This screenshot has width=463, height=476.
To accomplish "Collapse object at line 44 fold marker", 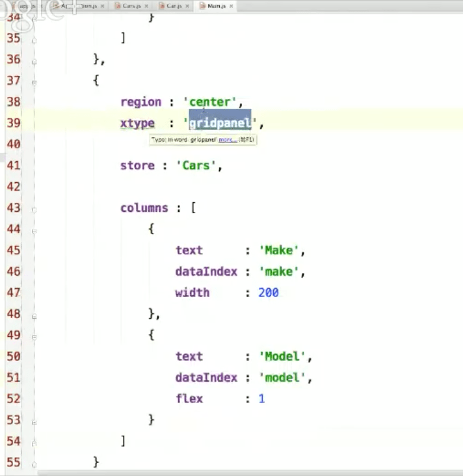I will [34, 231].
